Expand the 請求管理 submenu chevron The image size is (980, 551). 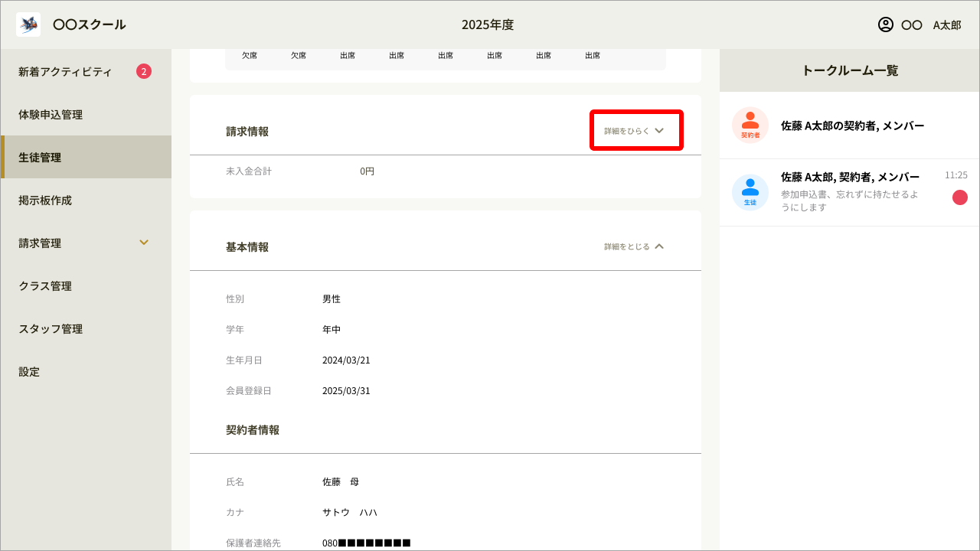click(143, 243)
